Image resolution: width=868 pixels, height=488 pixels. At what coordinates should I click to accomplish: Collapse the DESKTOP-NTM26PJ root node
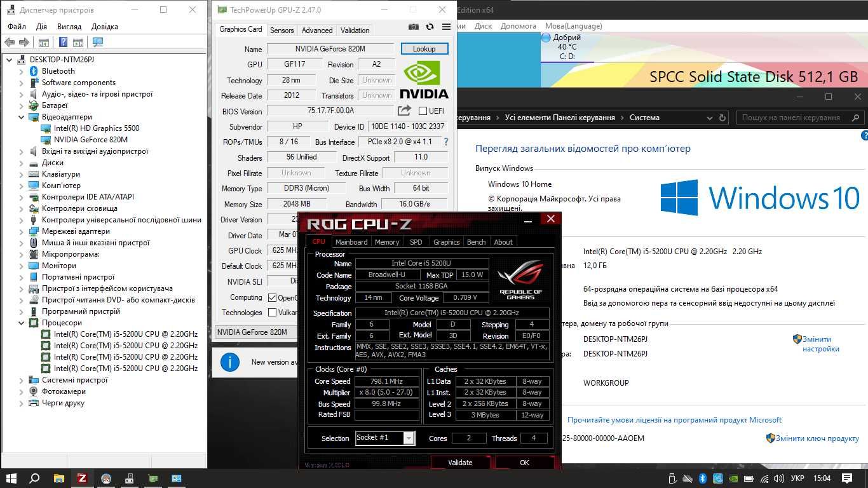click(10, 60)
